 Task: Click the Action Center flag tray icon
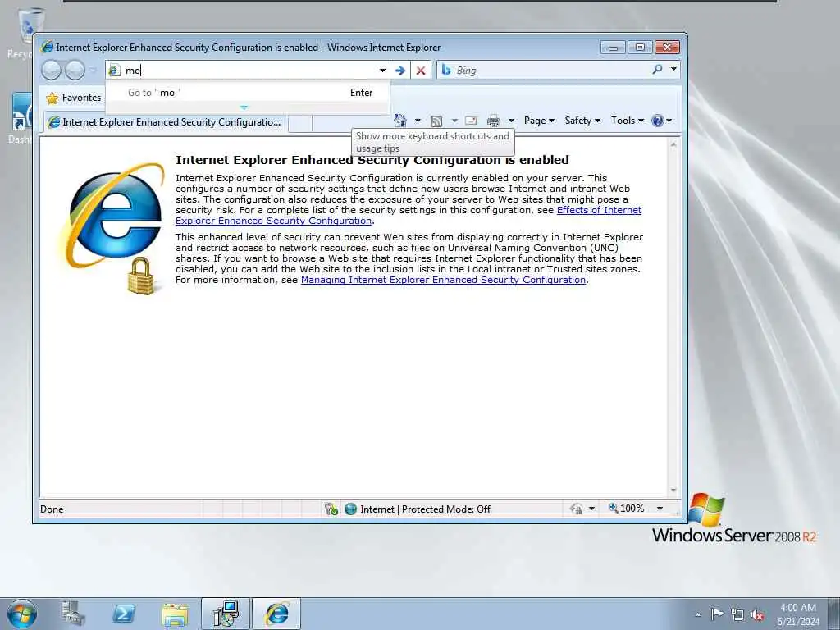tap(717, 614)
